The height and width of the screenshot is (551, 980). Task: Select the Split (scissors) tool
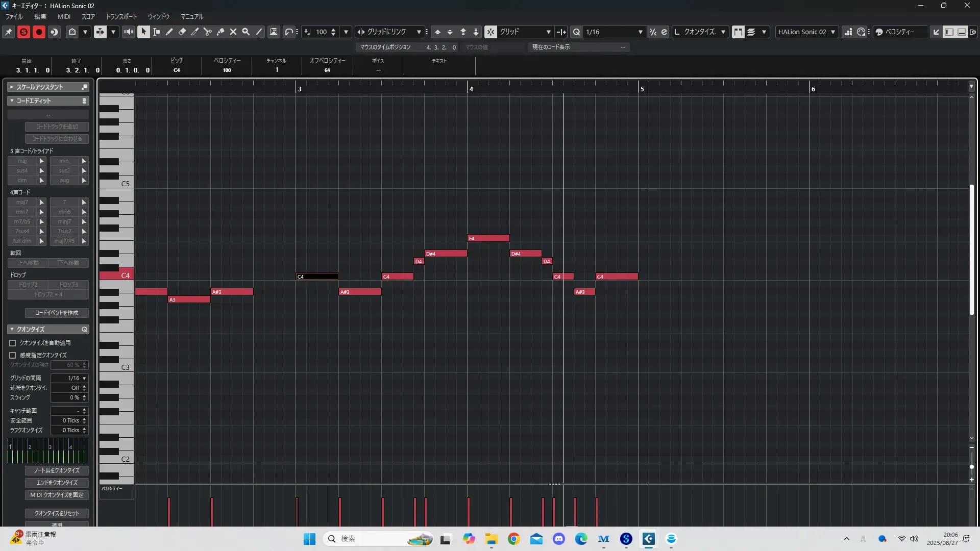[x=208, y=32]
